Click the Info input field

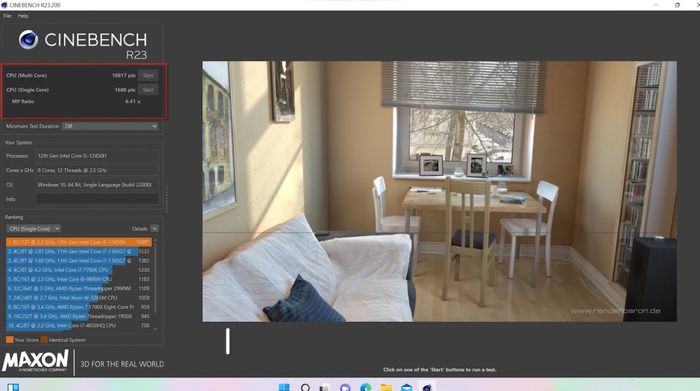coord(97,199)
